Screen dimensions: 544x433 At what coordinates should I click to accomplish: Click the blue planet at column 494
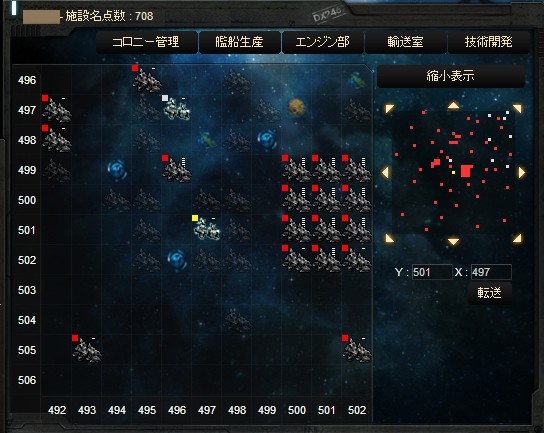[x=117, y=169]
